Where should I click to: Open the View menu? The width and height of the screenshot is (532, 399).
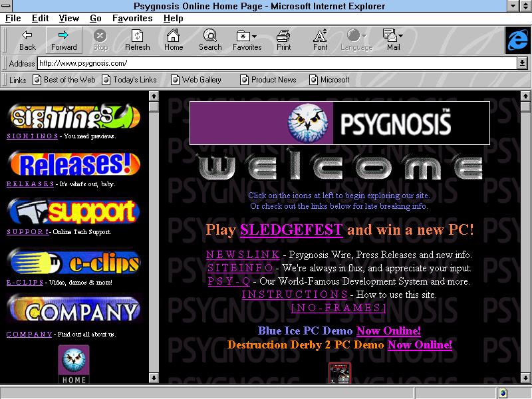[x=68, y=18]
